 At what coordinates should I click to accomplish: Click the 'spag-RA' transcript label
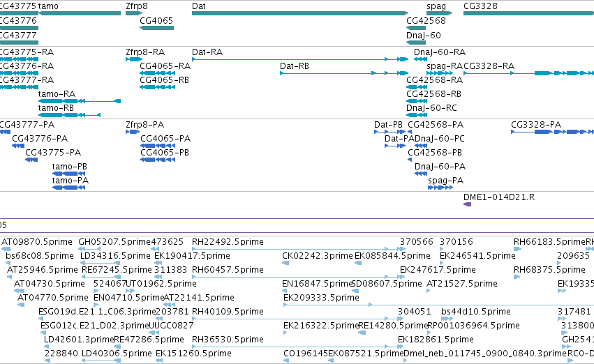coord(445,66)
